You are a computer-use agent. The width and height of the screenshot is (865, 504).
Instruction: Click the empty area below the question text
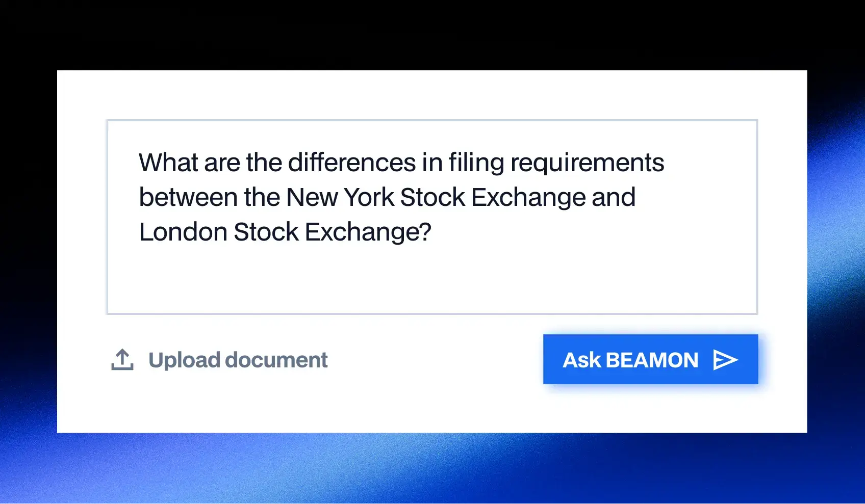(x=432, y=280)
